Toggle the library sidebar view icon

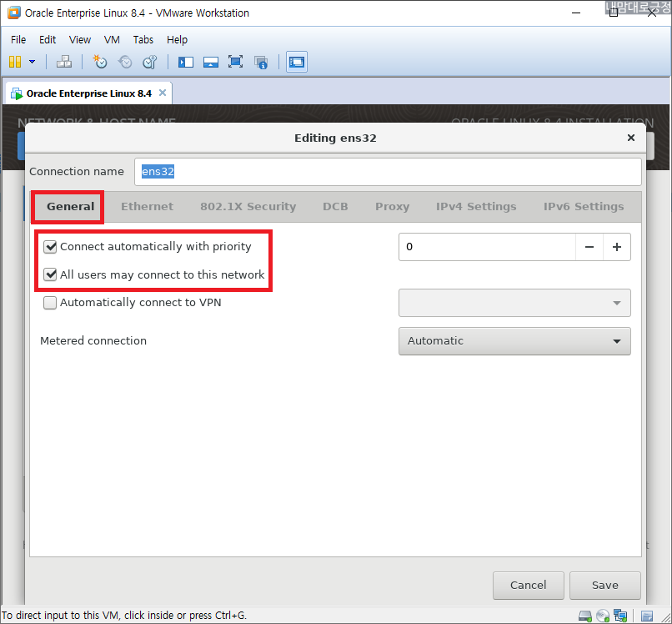(186, 63)
